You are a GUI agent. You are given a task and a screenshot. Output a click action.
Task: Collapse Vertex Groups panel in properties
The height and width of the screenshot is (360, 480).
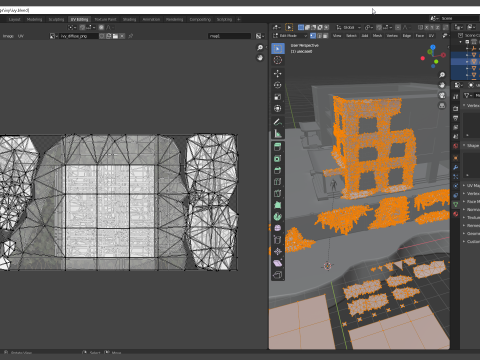[x=471, y=105]
